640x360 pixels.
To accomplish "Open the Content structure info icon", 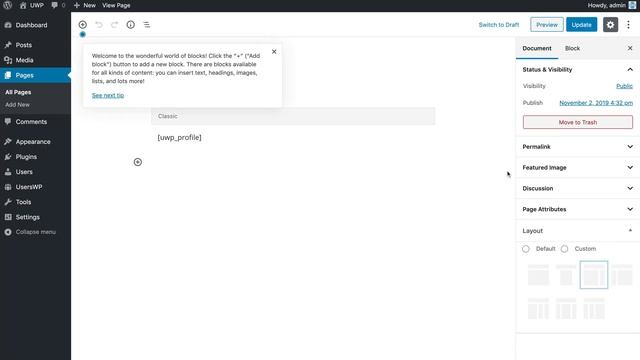I will click(x=131, y=24).
